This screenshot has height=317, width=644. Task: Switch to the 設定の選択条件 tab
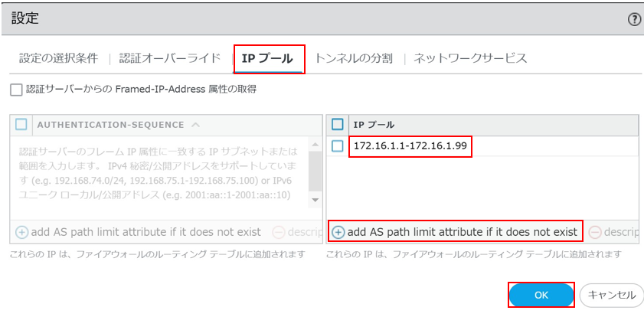58,58
